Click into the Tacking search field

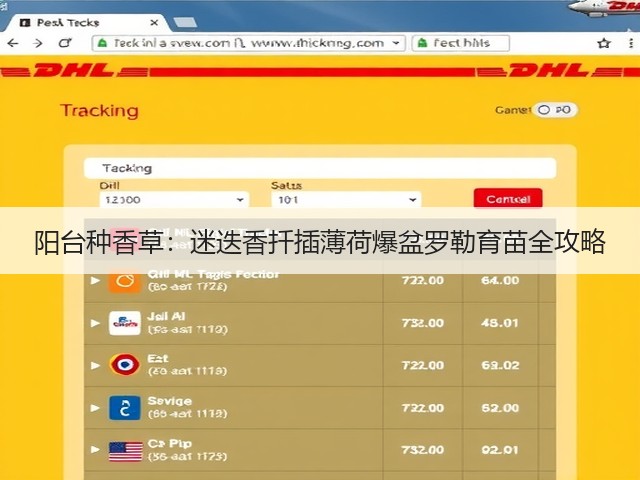click(x=320, y=168)
